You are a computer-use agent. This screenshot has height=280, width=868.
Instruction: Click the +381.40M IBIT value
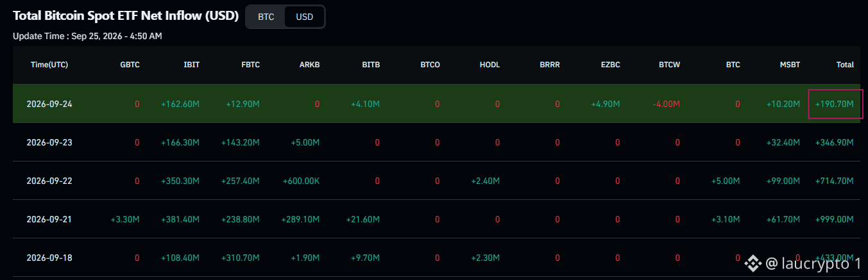180,220
